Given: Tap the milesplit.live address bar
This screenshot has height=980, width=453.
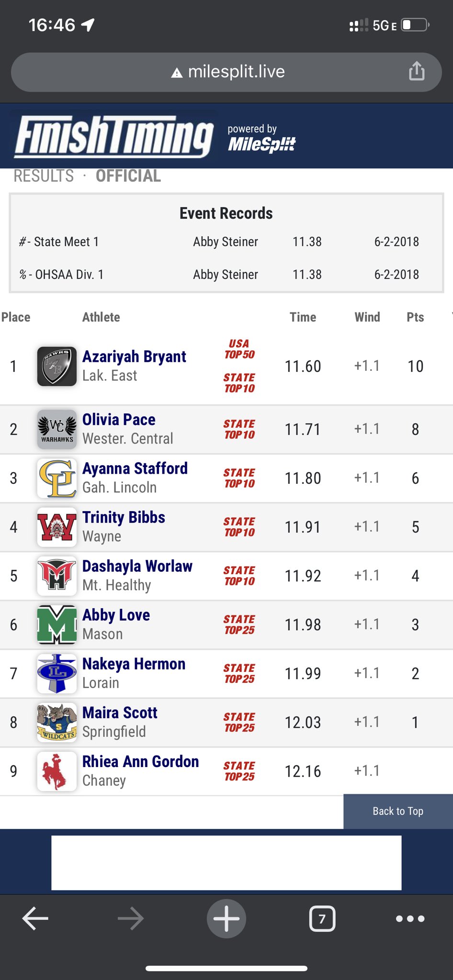Looking at the screenshot, I should click(x=226, y=72).
